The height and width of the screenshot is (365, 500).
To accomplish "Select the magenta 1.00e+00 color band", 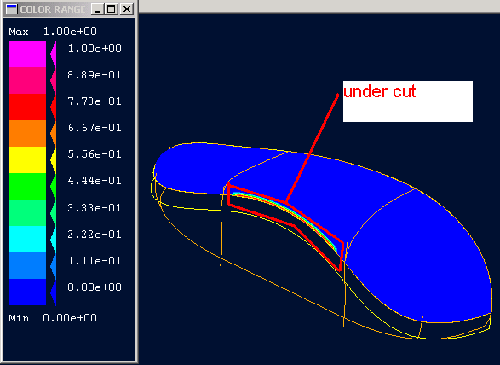I will (27, 54).
